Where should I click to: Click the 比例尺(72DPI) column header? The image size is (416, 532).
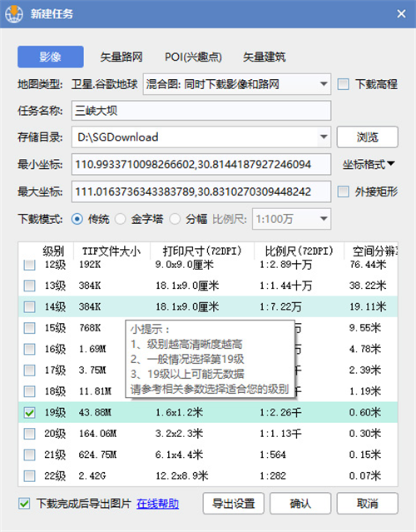tap(299, 251)
